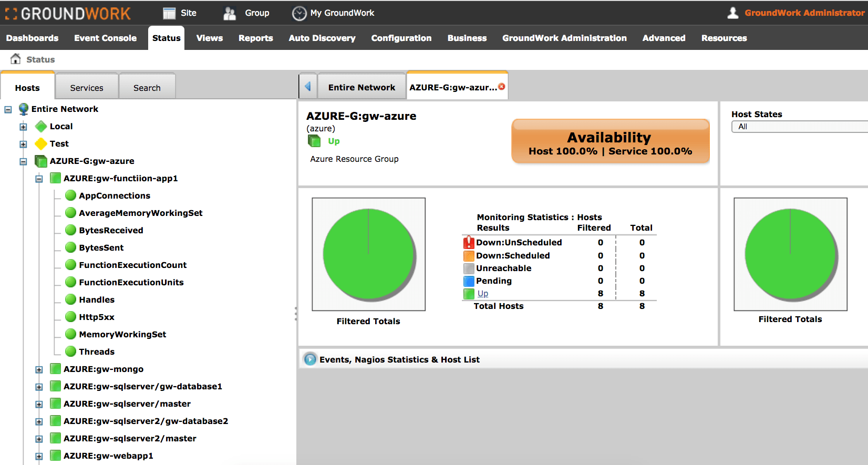Click the hosts Filtered Totals pie chart
Screen dimensions: 868x465
coord(368,254)
